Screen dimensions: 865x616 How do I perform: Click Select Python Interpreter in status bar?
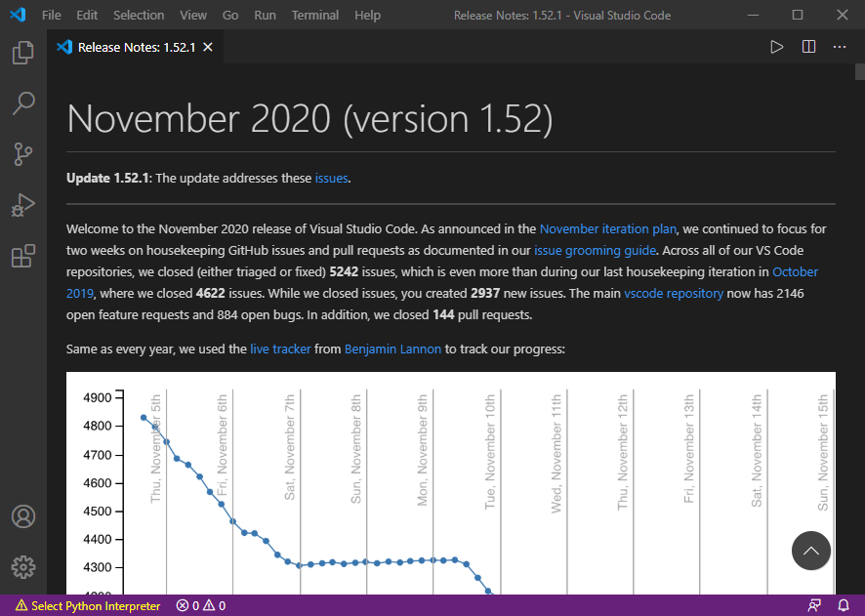(88, 605)
